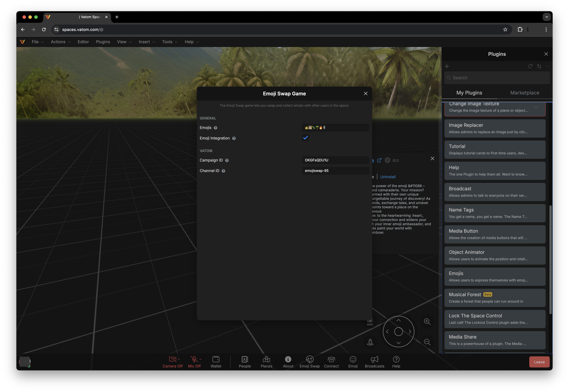This screenshot has width=569, height=392.
Task: Select the Musical Forest plugin
Action: tap(495, 298)
